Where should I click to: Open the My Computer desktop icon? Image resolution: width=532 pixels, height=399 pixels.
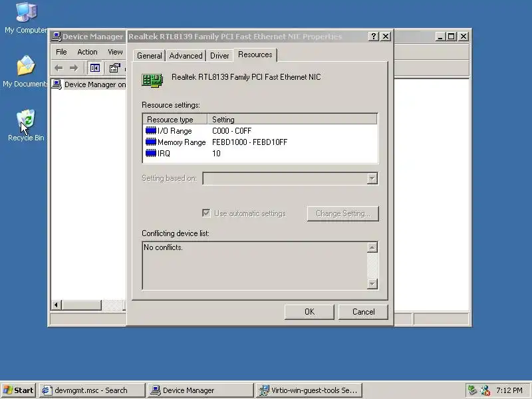click(26, 18)
